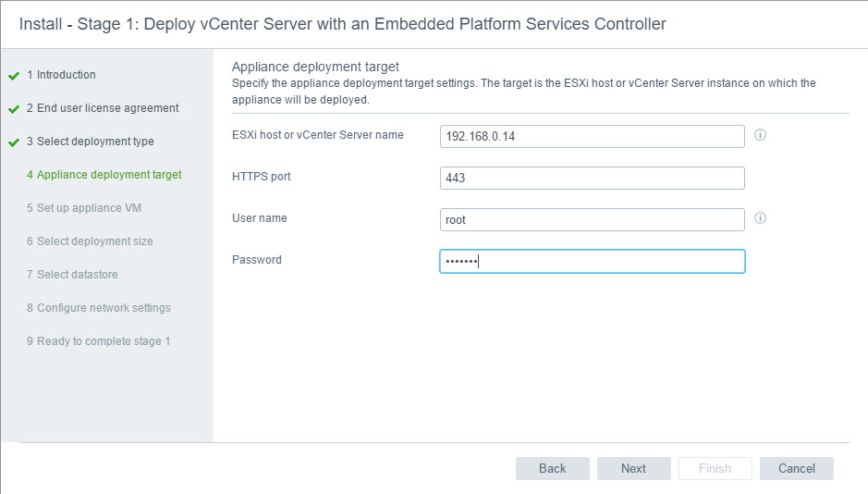Click the ESXi host or vCenter Server name field

click(592, 136)
